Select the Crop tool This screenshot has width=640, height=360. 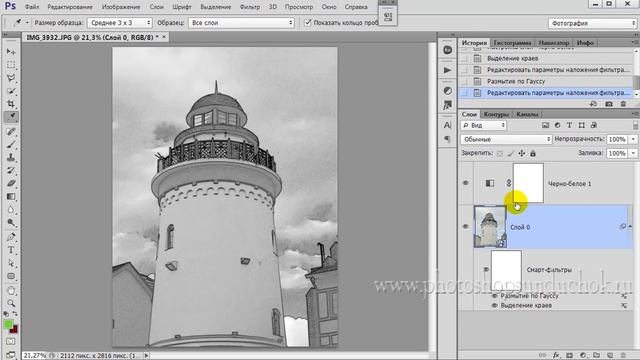click(x=11, y=104)
